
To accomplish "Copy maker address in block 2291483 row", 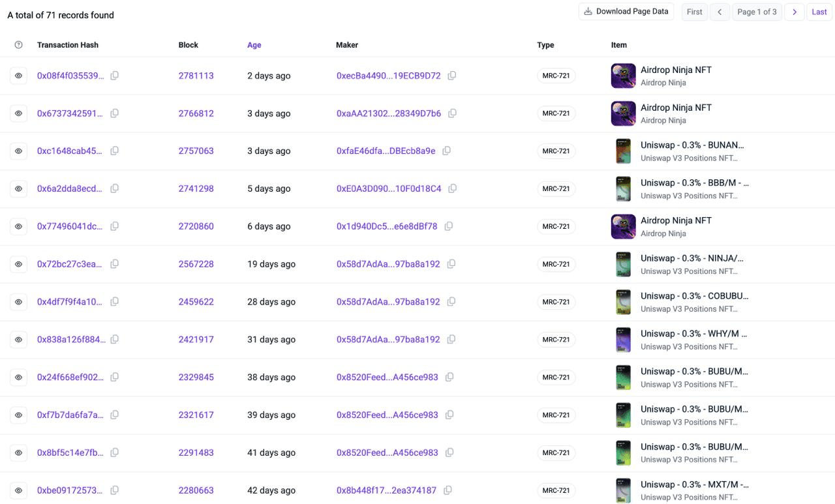I will (449, 452).
